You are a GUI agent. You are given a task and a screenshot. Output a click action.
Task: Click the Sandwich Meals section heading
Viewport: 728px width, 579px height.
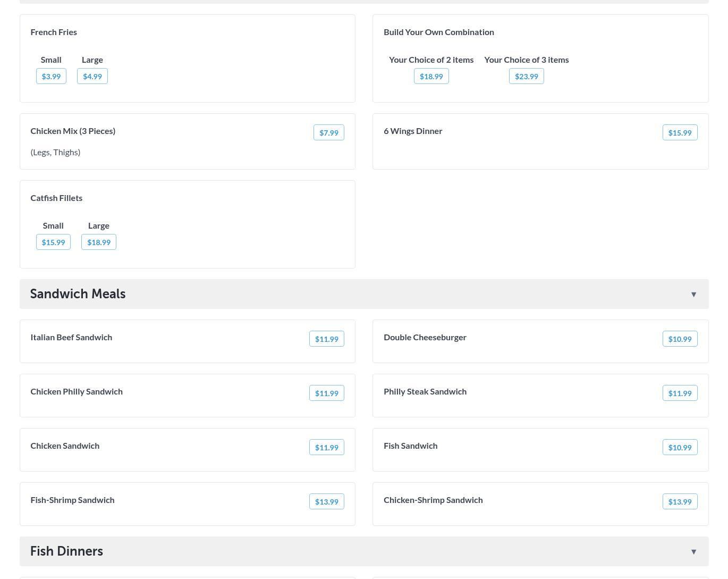(x=78, y=294)
